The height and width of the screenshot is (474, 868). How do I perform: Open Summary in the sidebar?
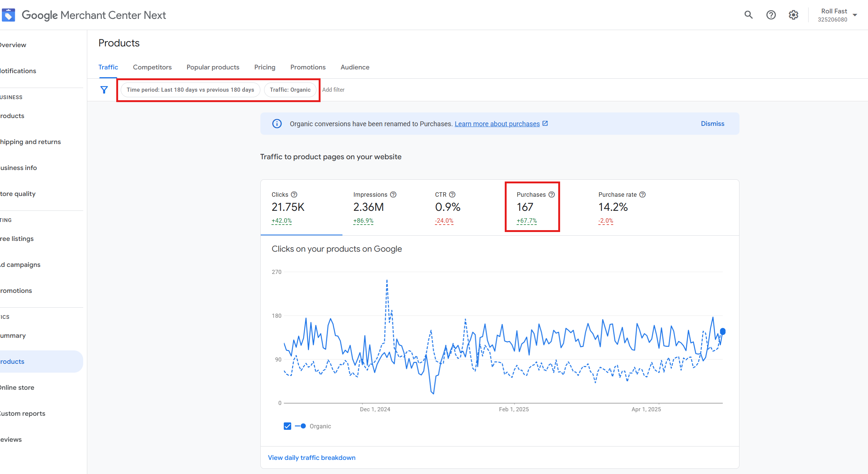click(x=42, y=336)
